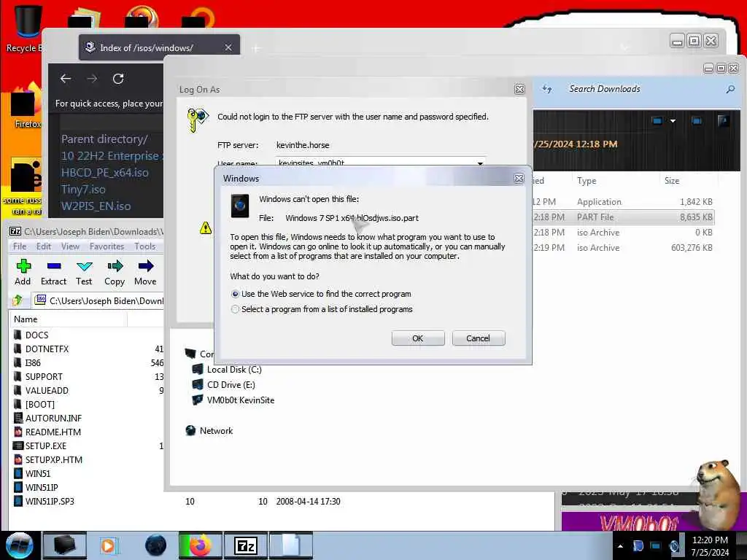Image resolution: width=747 pixels, height=560 pixels.
Task: Select the PART File row in Explorer
Action: pos(623,217)
